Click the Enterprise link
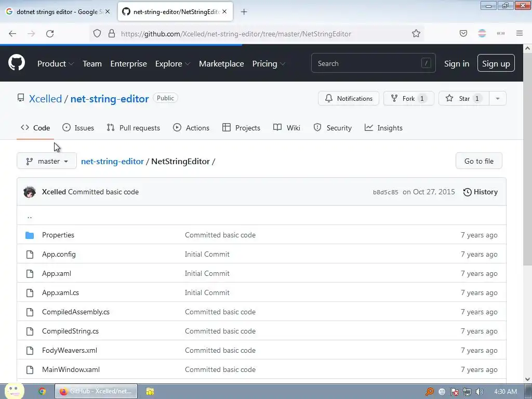The width and height of the screenshot is (532, 399). click(x=129, y=64)
